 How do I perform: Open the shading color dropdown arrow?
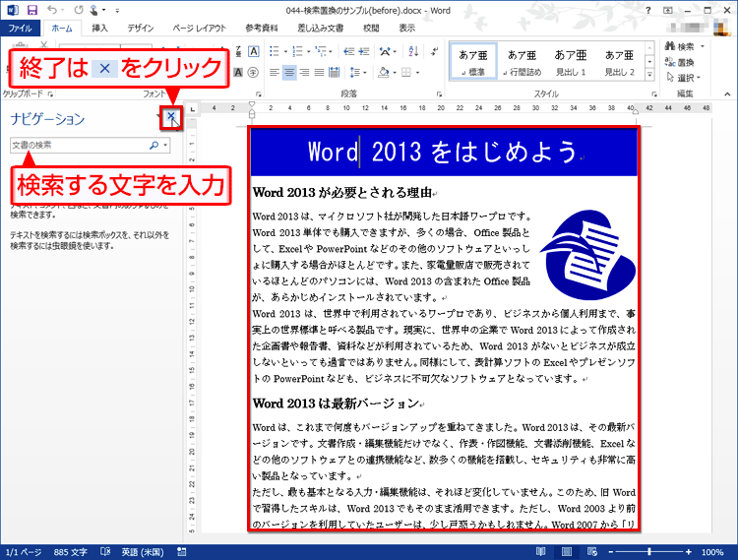(x=395, y=73)
